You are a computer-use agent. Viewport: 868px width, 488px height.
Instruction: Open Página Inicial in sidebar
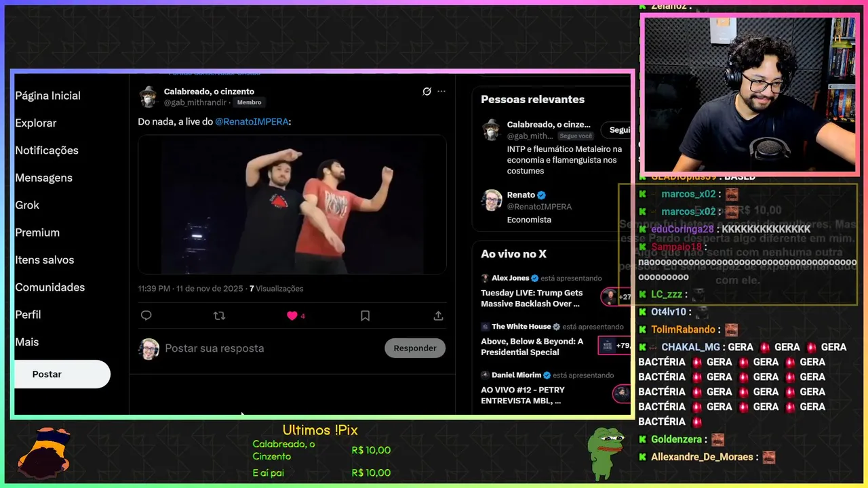(x=47, y=96)
